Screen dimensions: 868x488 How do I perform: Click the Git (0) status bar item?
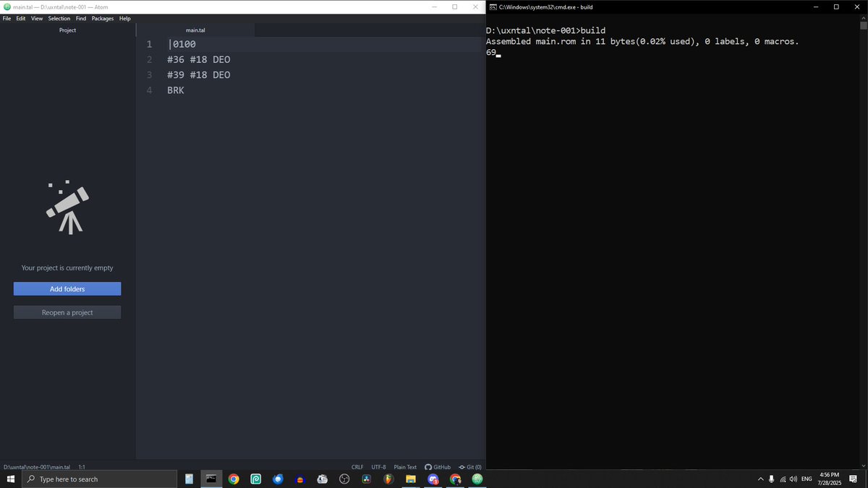click(x=470, y=467)
